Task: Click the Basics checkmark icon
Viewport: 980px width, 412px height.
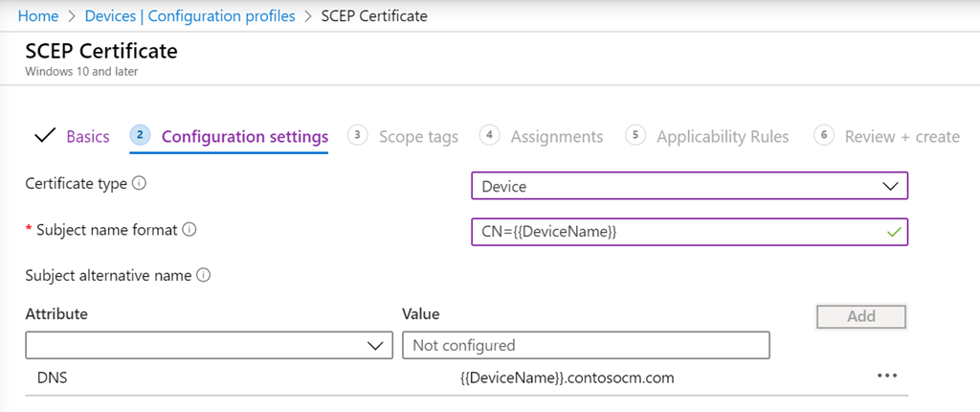Action: click(44, 136)
